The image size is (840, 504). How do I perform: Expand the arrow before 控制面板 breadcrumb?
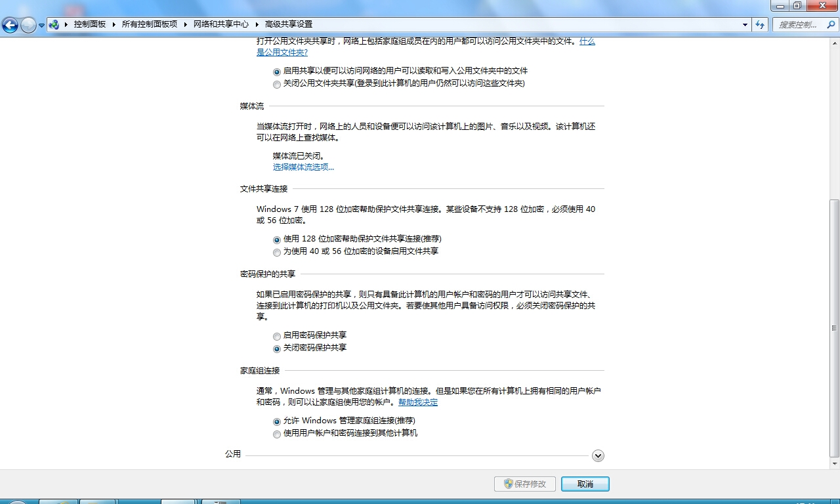(x=66, y=24)
